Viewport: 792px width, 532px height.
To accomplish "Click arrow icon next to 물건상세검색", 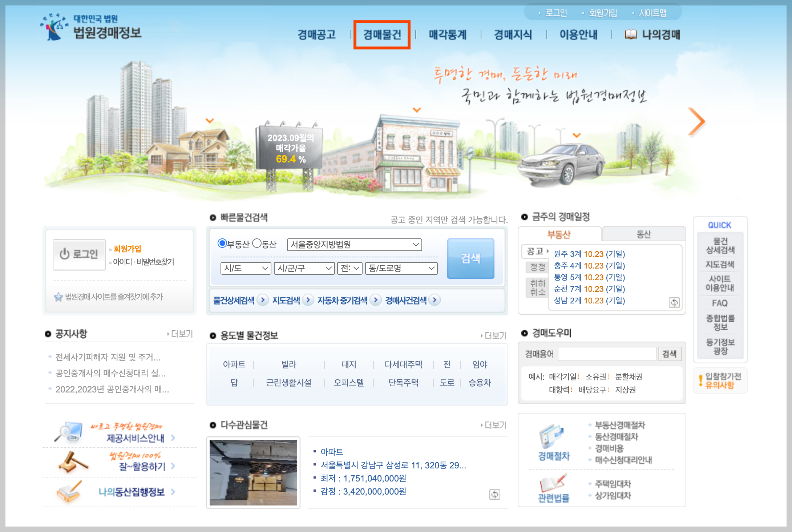I will point(263,300).
